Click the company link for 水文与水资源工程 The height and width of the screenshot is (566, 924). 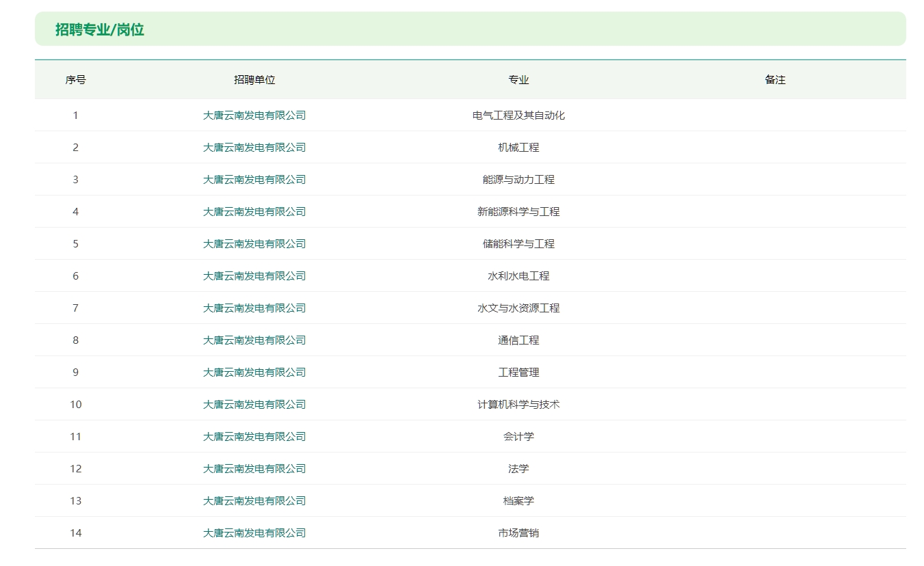tap(254, 308)
